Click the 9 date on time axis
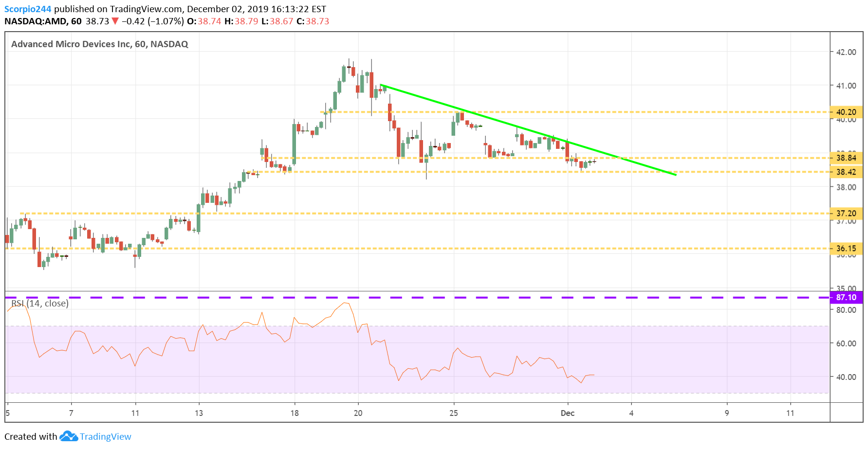 [x=727, y=413]
